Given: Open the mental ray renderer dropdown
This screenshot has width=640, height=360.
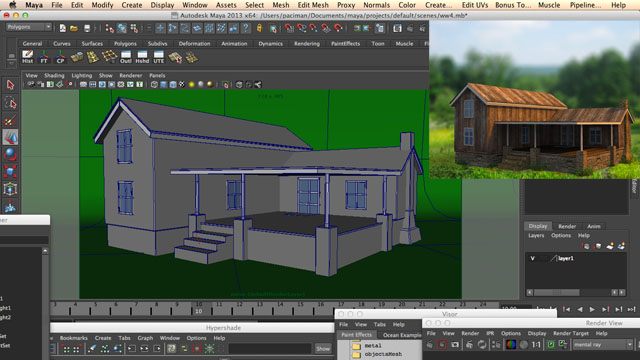Looking at the screenshot, I should point(602,344).
